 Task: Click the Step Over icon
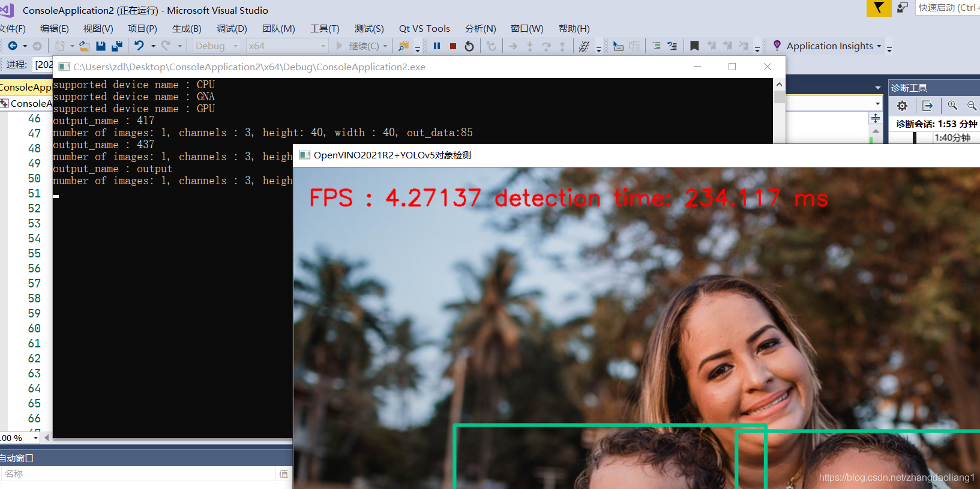point(546,46)
